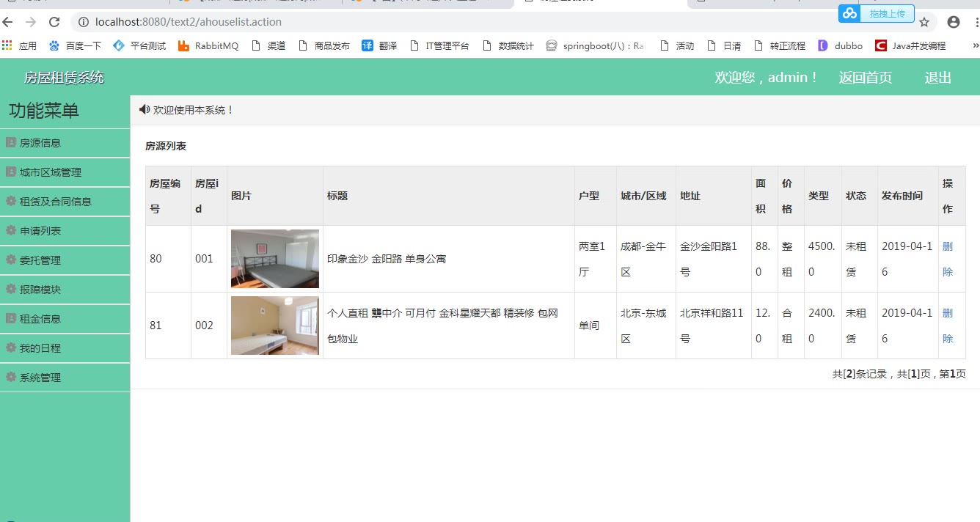Expand the 系统管理 sidebar section
The width and height of the screenshot is (980, 522).
click(40, 378)
